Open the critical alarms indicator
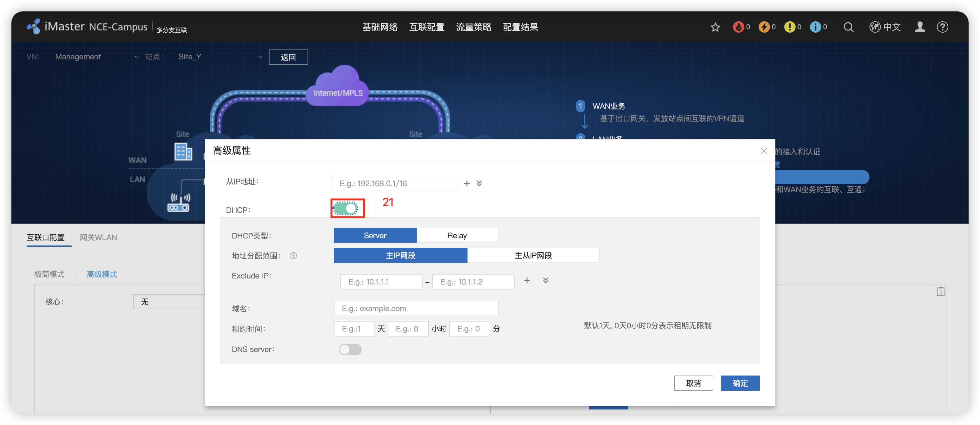Screen dimensions: 980x425 tap(738, 27)
